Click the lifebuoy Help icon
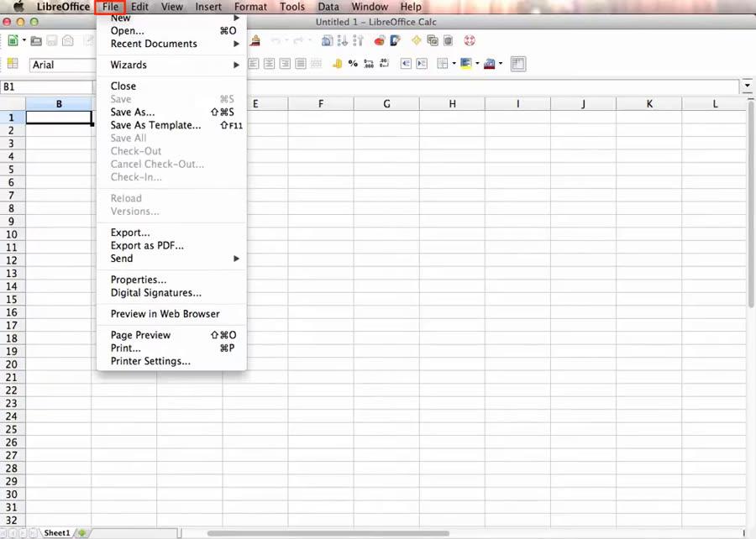This screenshot has width=756, height=539. (x=470, y=41)
